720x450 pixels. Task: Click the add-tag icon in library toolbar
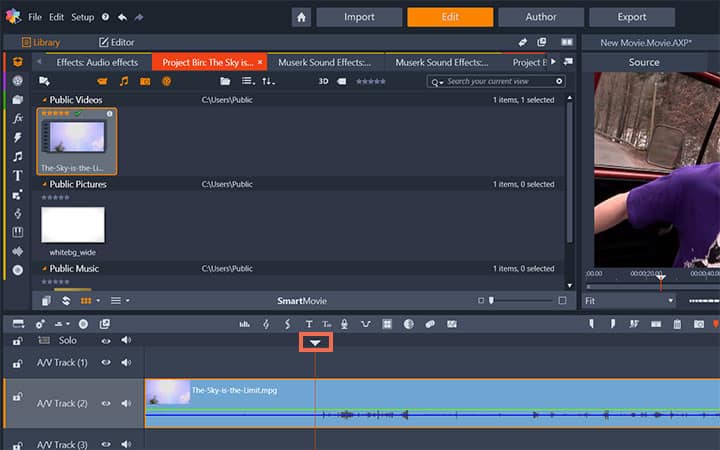(x=44, y=81)
